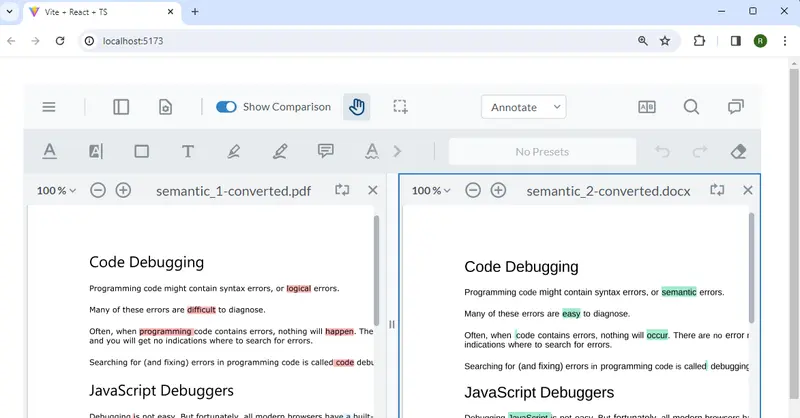
Task: Close the semantic_1-converted.pdf panel
Action: (373, 190)
